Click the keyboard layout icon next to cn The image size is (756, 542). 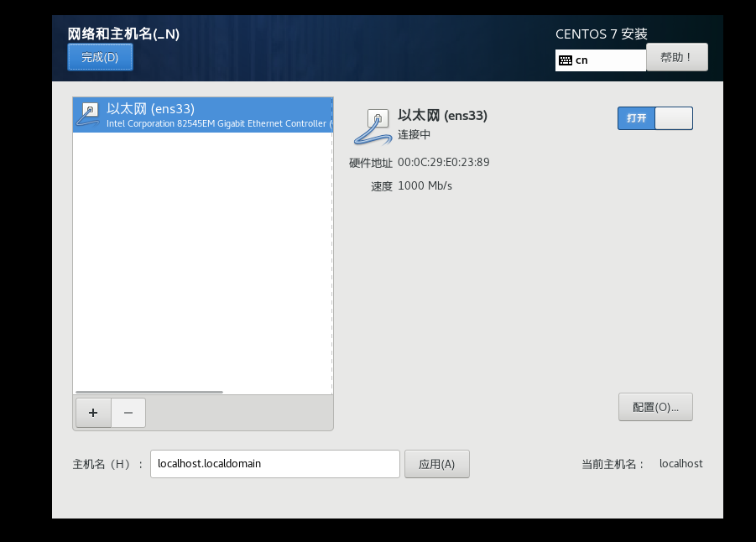click(566, 60)
